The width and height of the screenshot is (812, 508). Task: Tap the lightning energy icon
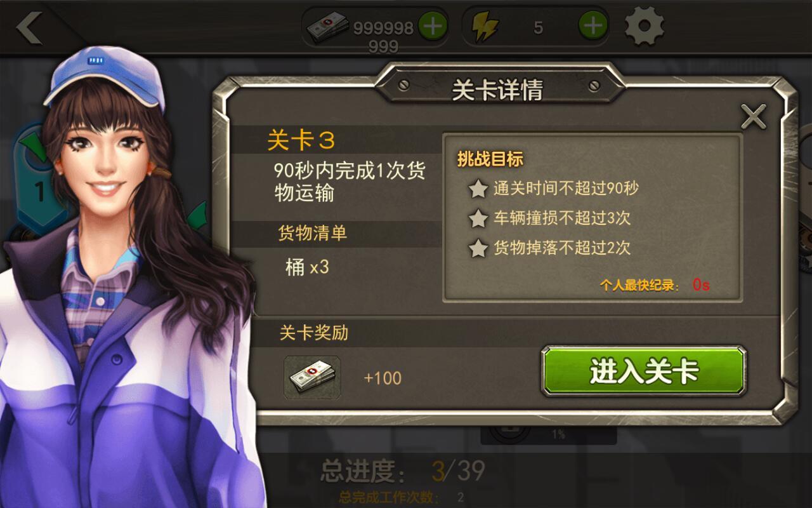coord(485,27)
